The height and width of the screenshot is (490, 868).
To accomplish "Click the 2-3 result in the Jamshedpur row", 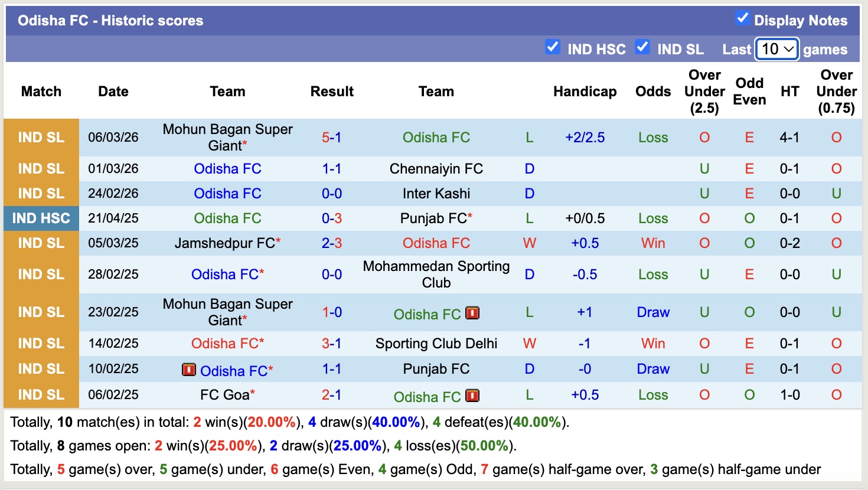I will tap(332, 243).
